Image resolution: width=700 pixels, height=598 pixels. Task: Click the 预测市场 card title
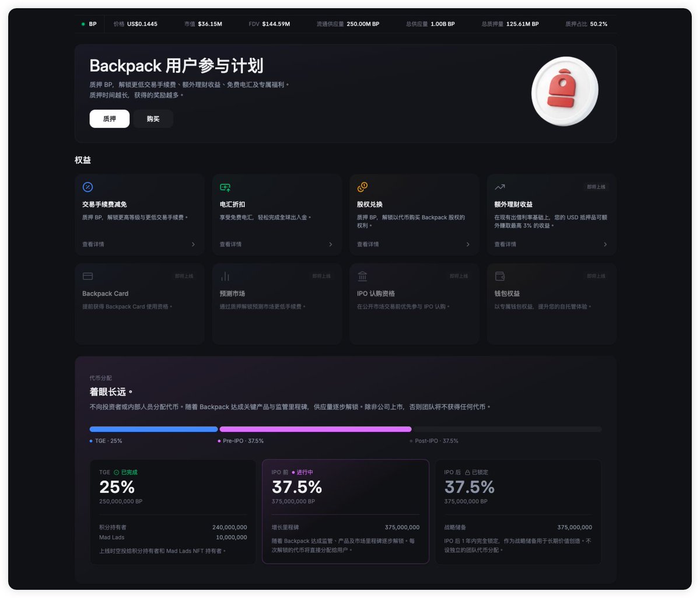click(232, 293)
